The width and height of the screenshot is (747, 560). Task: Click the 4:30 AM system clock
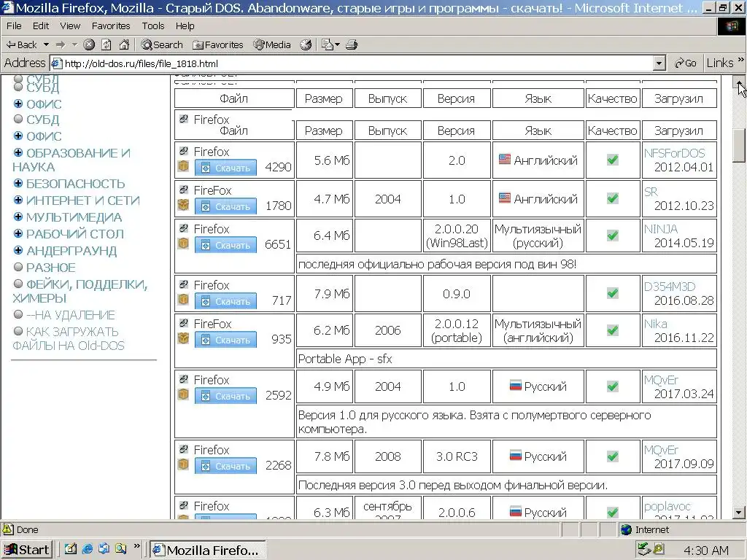click(x=705, y=551)
